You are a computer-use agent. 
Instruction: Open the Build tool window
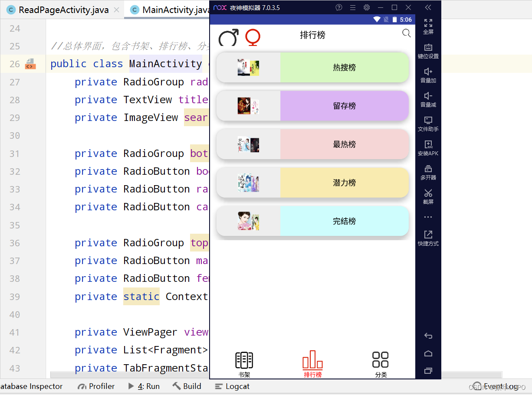click(x=187, y=386)
